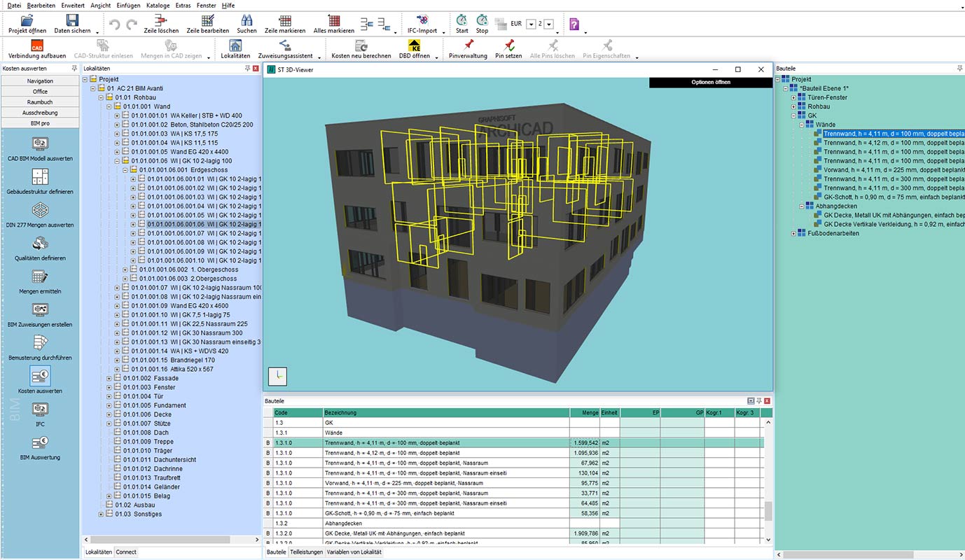Open the EUR currency dropdown

pos(531,24)
